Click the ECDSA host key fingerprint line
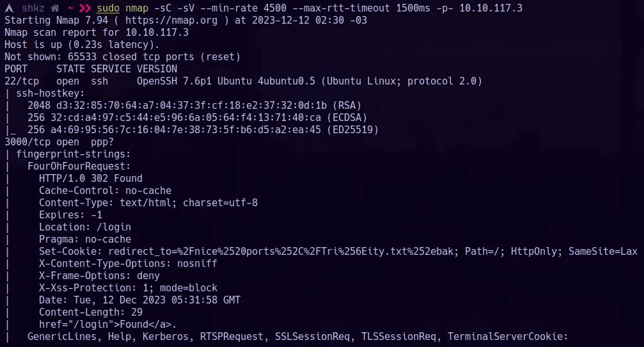Image resolution: width=644 pixels, height=347 pixels. pyautogui.click(x=197, y=118)
